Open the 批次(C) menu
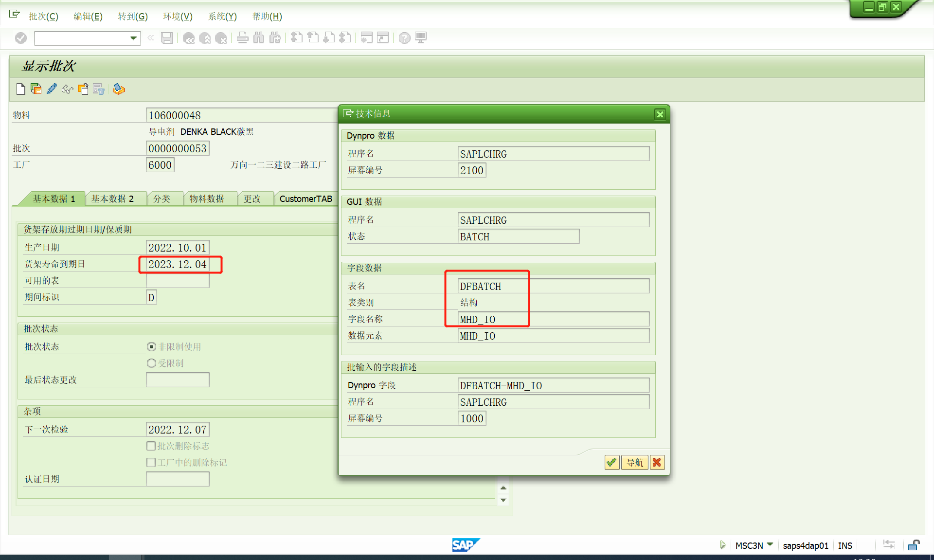The image size is (934, 560). tap(43, 17)
